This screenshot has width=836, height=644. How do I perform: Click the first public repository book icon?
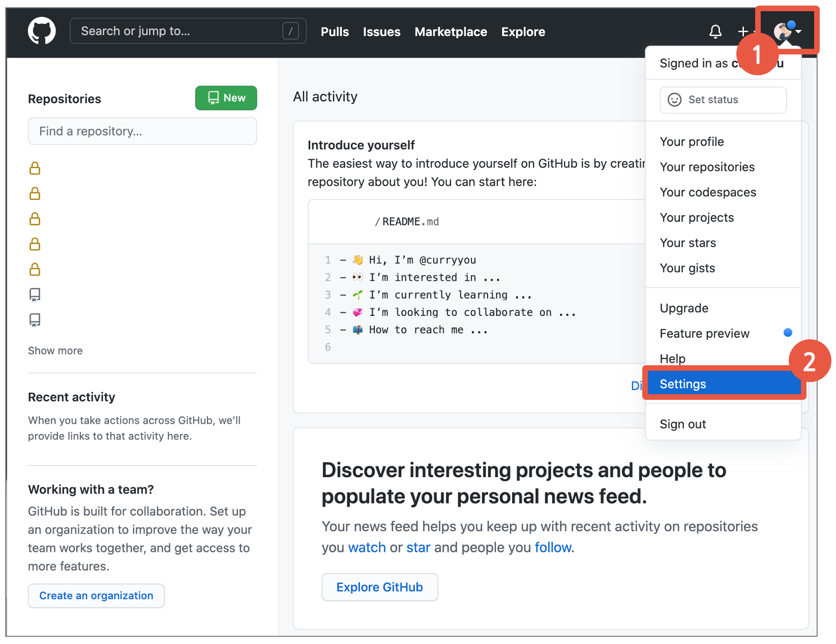[35, 295]
